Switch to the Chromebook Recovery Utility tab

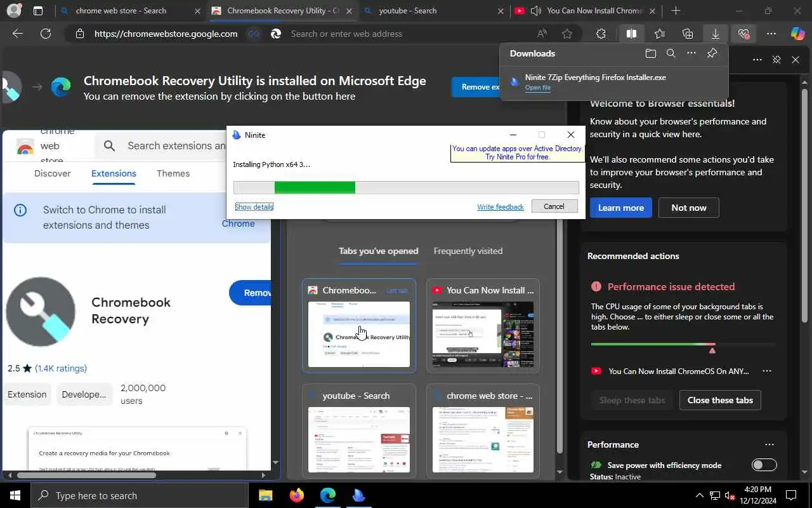(x=283, y=11)
